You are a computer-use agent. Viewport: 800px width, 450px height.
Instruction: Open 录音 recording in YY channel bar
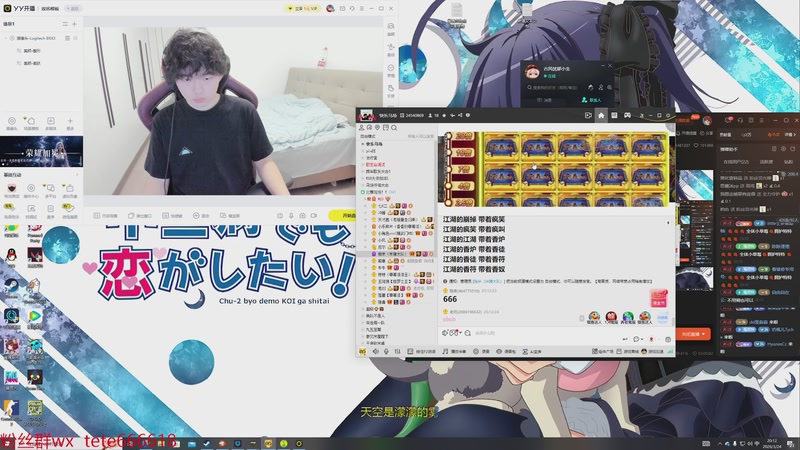tap(481, 352)
